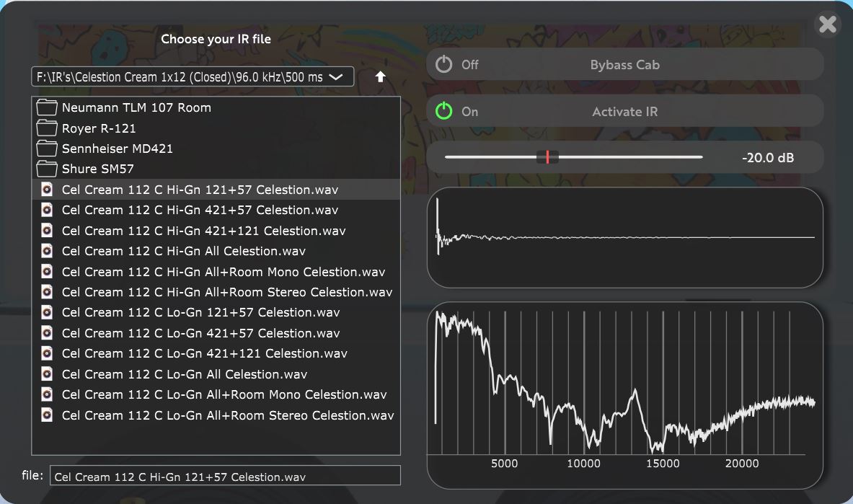
Task: Click the Shure SM57 folder icon
Action: point(47,169)
